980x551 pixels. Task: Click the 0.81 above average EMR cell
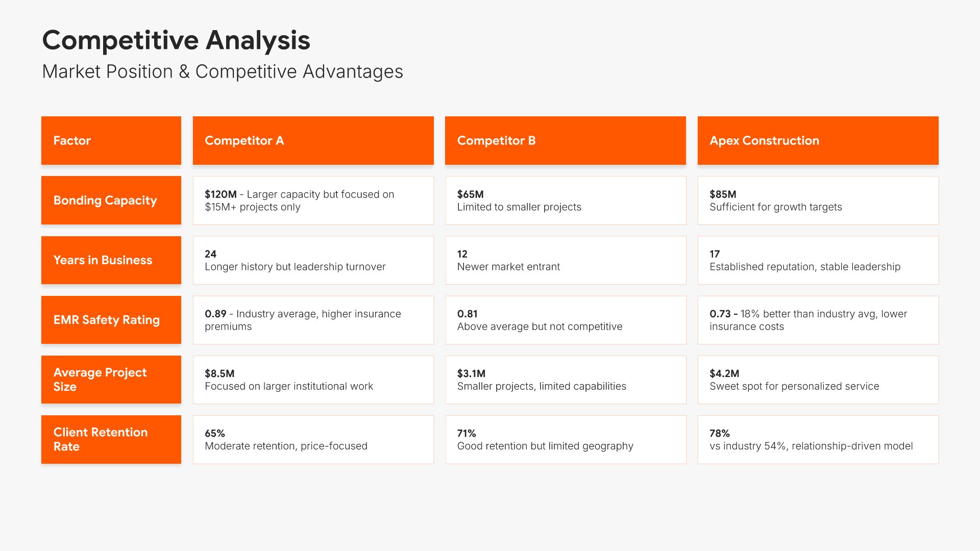[565, 320]
